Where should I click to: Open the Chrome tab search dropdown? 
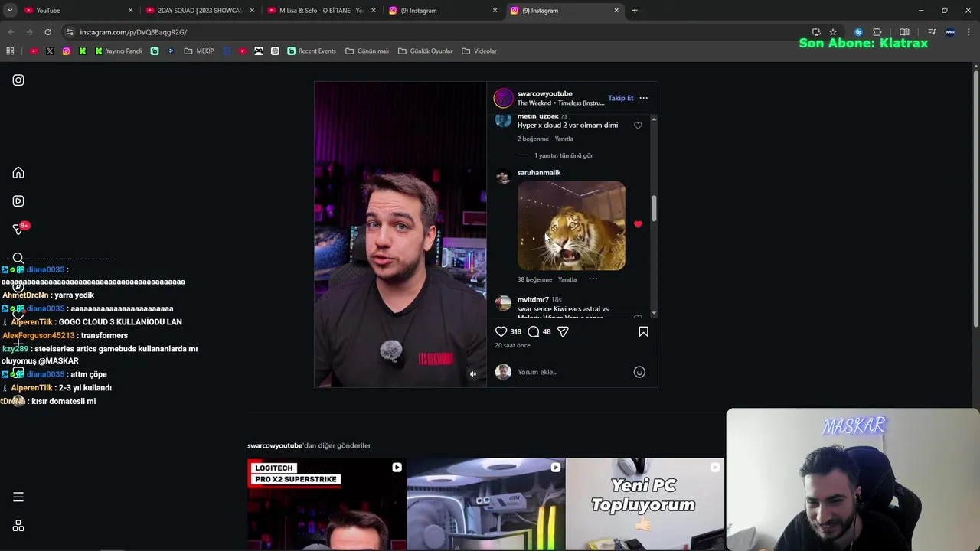[x=10, y=11]
